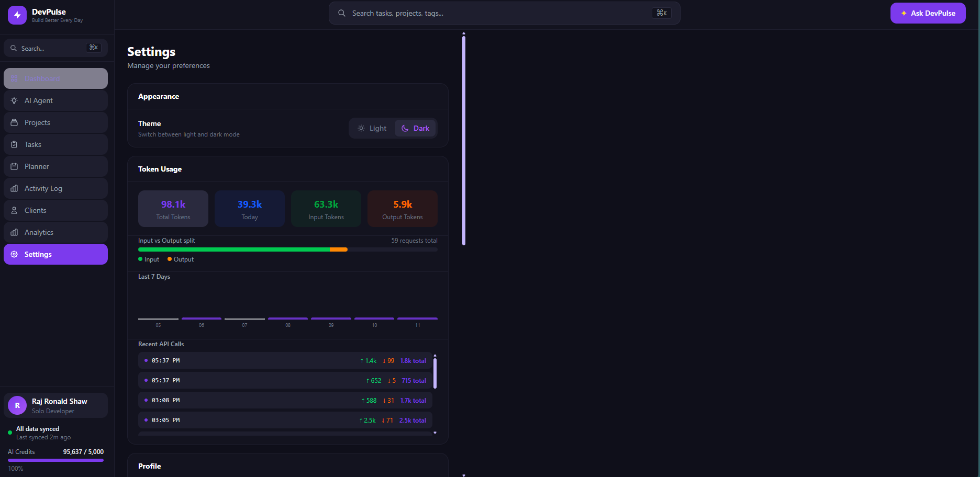The width and height of the screenshot is (980, 477).
Task: Click the Output Tokens 5.9k card
Action: [x=403, y=209]
